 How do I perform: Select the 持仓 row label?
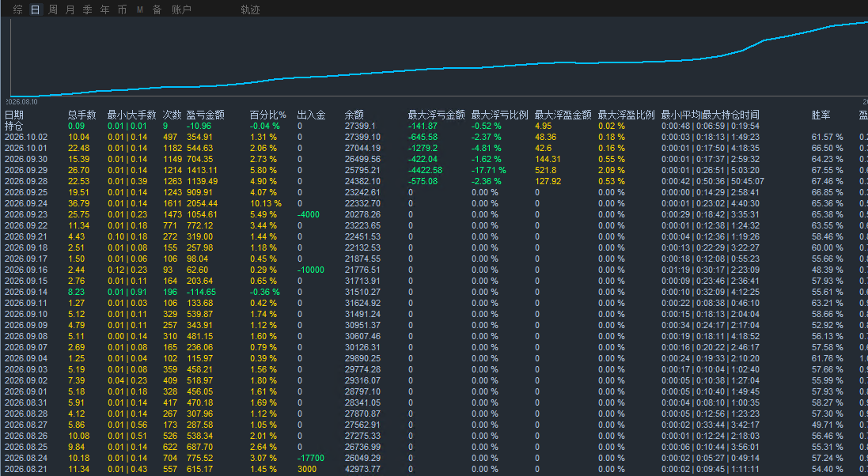13,127
